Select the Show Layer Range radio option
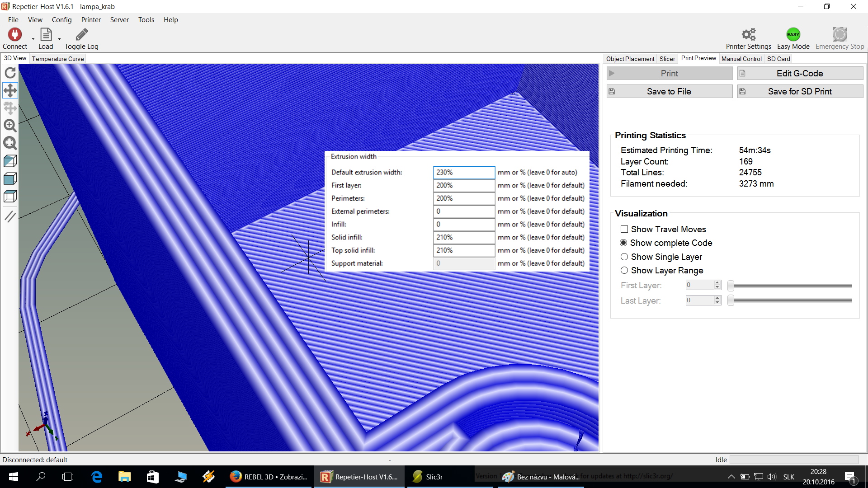Image resolution: width=868 pixels, height=488 pixels. click(624, 271)
